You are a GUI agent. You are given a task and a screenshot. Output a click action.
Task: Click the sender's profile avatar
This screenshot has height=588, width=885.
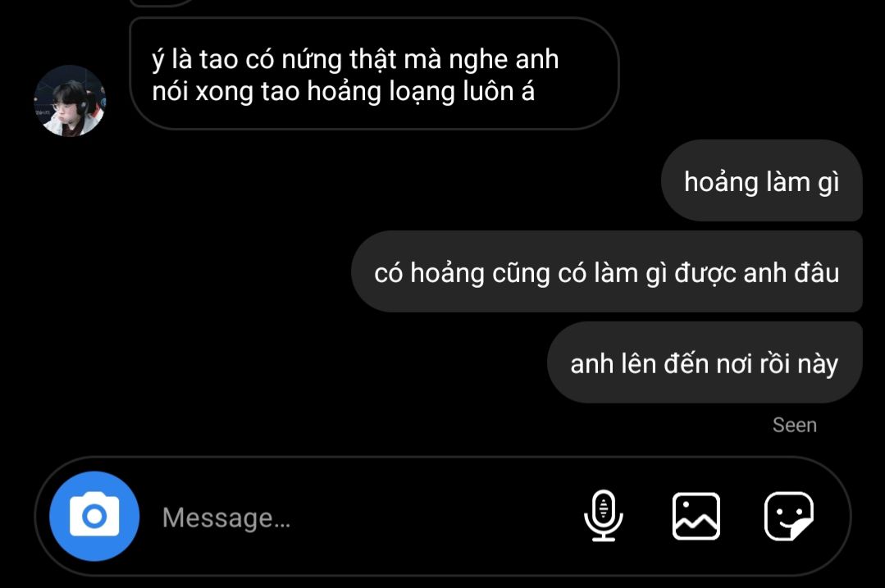click(70, 100)
